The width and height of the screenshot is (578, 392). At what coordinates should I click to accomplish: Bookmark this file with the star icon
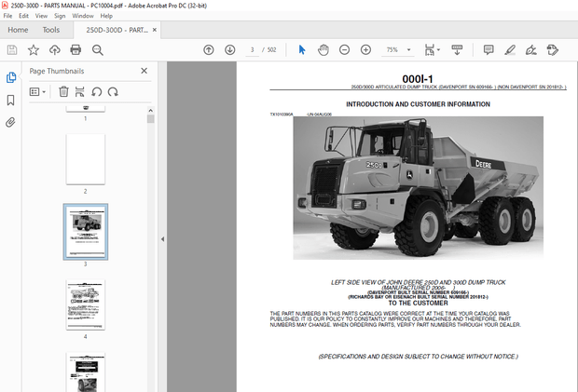(x=34, y=49)
